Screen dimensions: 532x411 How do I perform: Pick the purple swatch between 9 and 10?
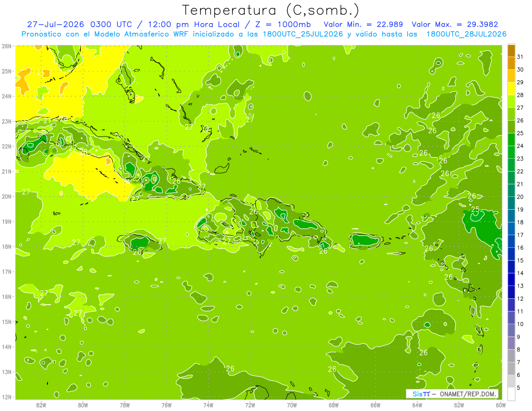click(512, 330)
